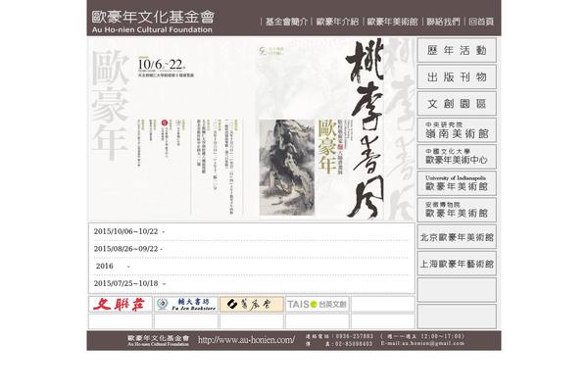This screenshot has height=392, width=588.
Task: Open the 文創園區 sidebar button
Action: (x=457, y=104)
